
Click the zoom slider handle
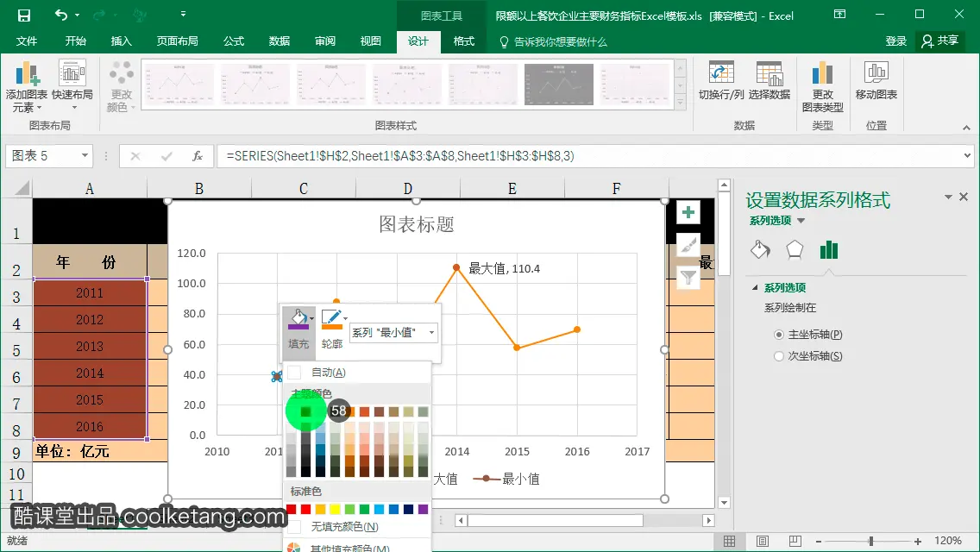(870, 542)
